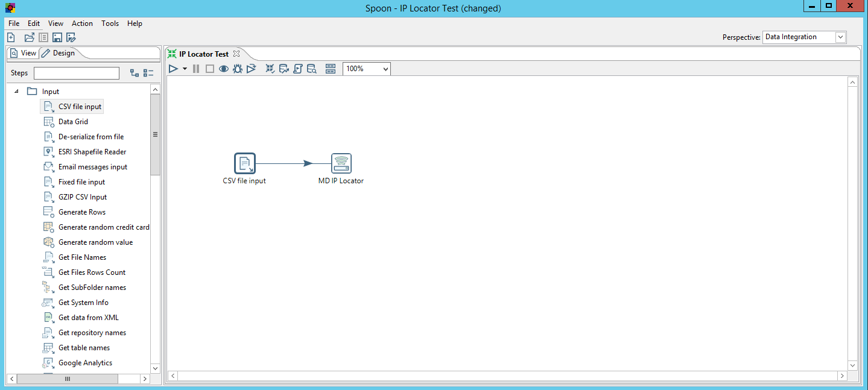Open the Run options dropdown arrow
Viewport: 868px width, 390px height.
(185, 69)
